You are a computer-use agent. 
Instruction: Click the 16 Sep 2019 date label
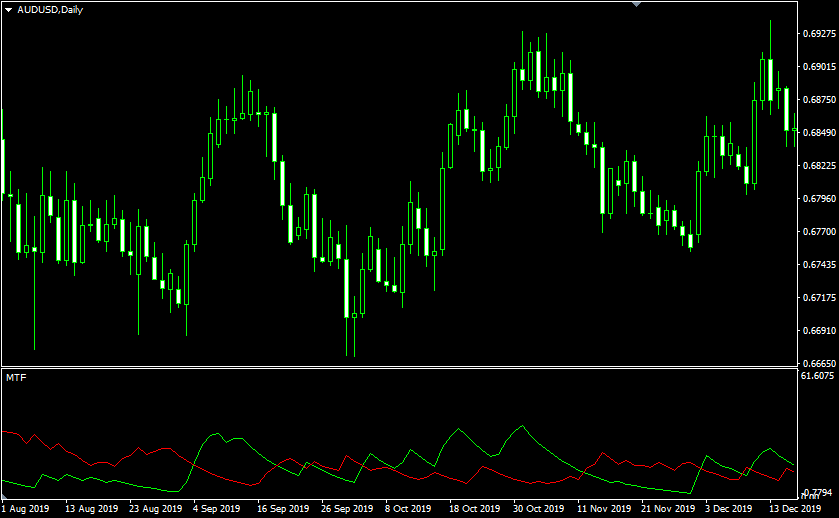282,509
